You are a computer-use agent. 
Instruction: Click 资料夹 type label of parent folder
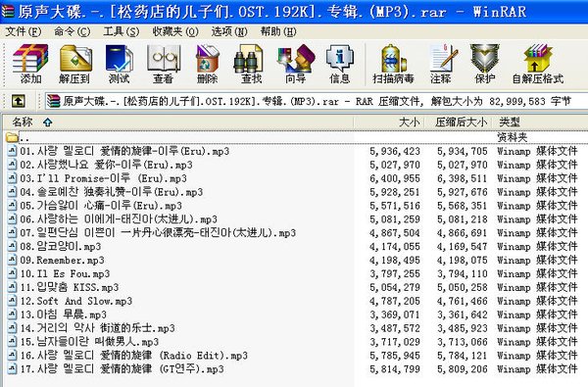click(512, 137)
